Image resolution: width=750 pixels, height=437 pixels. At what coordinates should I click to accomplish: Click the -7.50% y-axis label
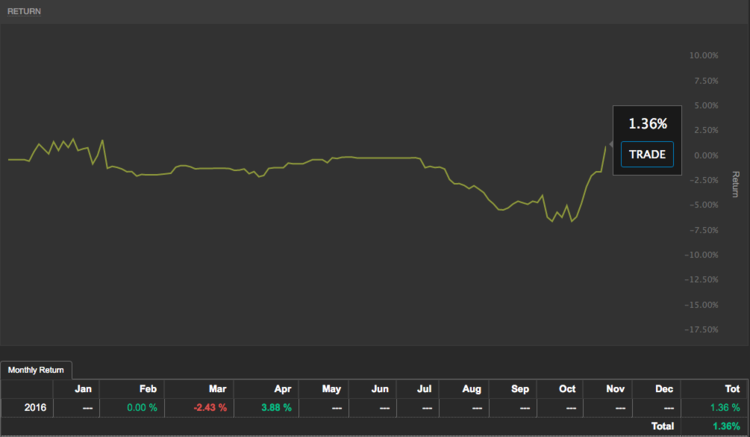pos(704,230)
